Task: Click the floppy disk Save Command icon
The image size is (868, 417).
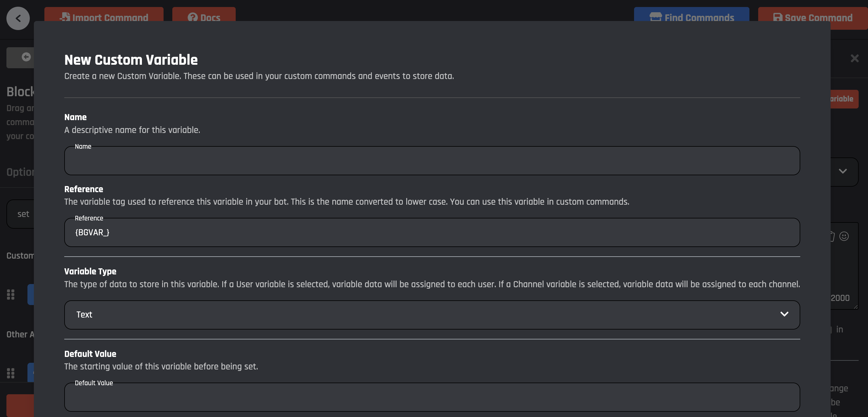Action: [777, 17]
